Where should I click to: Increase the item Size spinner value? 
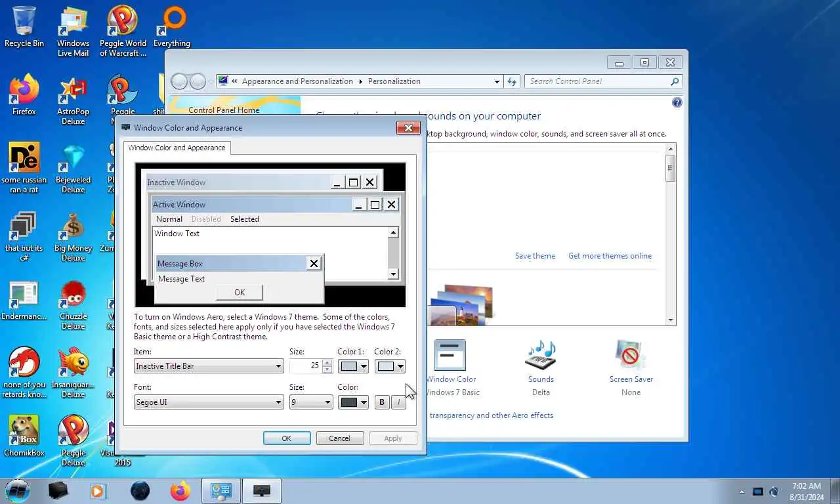[327, 362]
